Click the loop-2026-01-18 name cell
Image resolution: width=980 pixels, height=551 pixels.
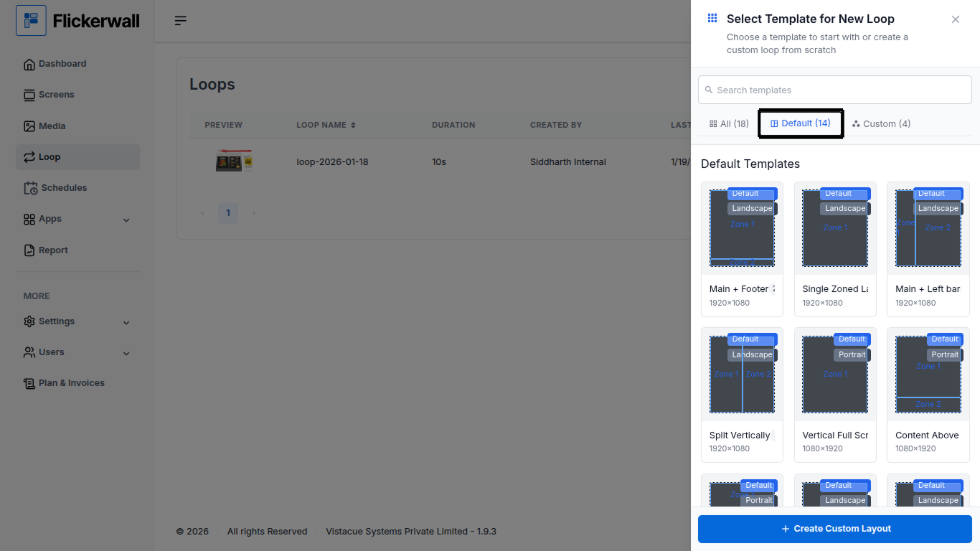tap(332, 162)
